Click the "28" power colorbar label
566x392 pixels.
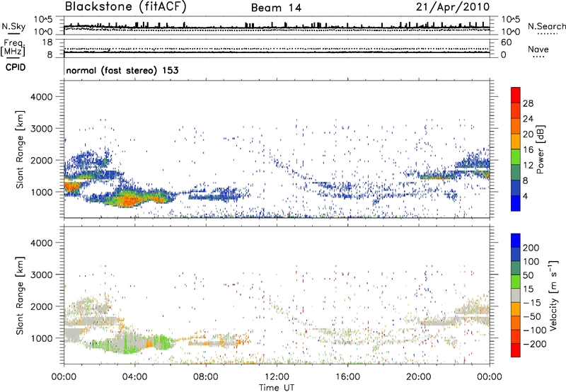click(528, 103)
